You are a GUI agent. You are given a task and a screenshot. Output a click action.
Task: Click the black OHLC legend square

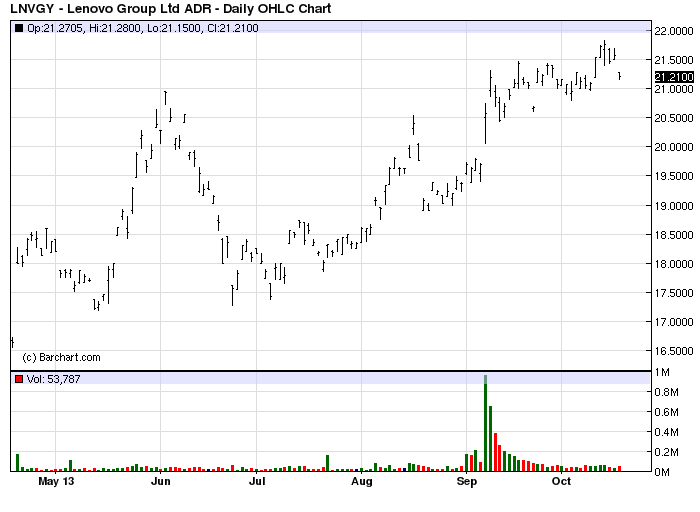click(19, 28)
